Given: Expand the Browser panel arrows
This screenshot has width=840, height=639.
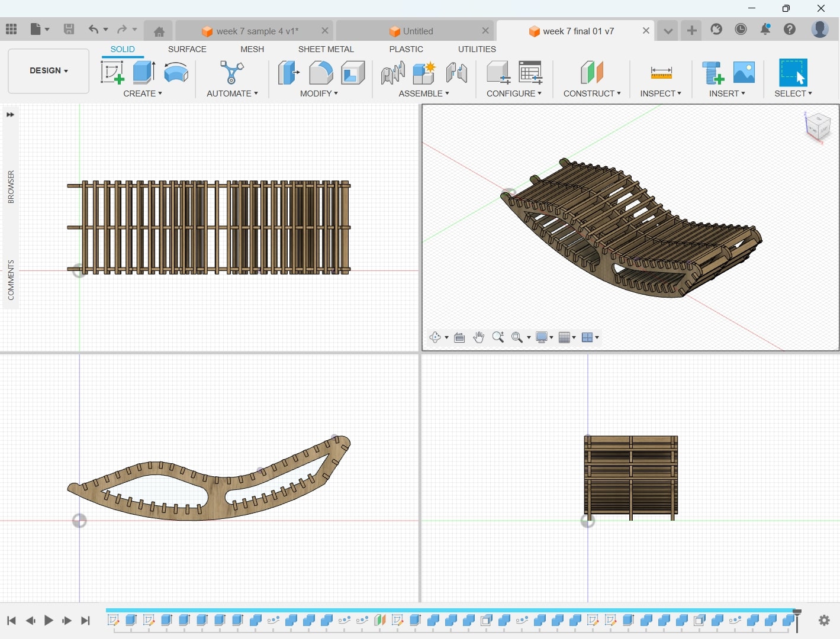Looking at the screenshot, I should point(10,115).
